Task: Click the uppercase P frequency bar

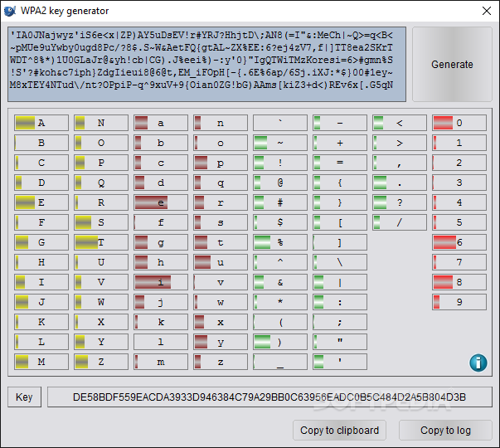Action: 101,163
